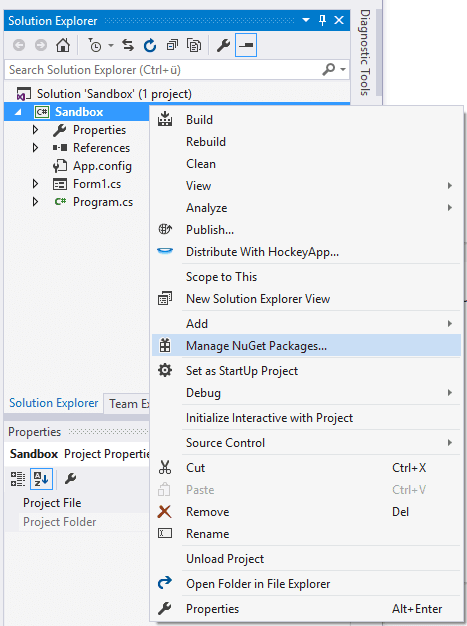Open the search options dropdown arrow
Image resolution: width=467 pixels, height=626 pixels.
point(343,69)
